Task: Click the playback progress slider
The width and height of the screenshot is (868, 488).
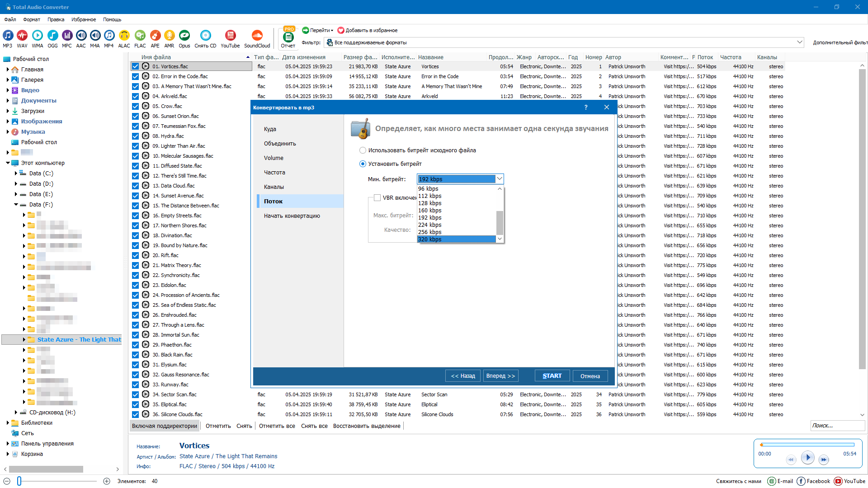Action: point(807,445)
